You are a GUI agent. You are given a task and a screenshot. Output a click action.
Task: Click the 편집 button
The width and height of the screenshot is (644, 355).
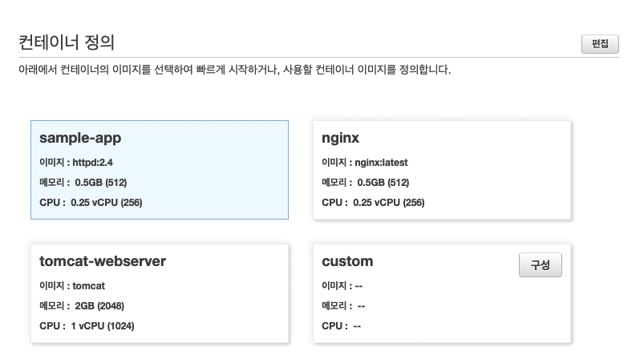[x=600, y=44]
